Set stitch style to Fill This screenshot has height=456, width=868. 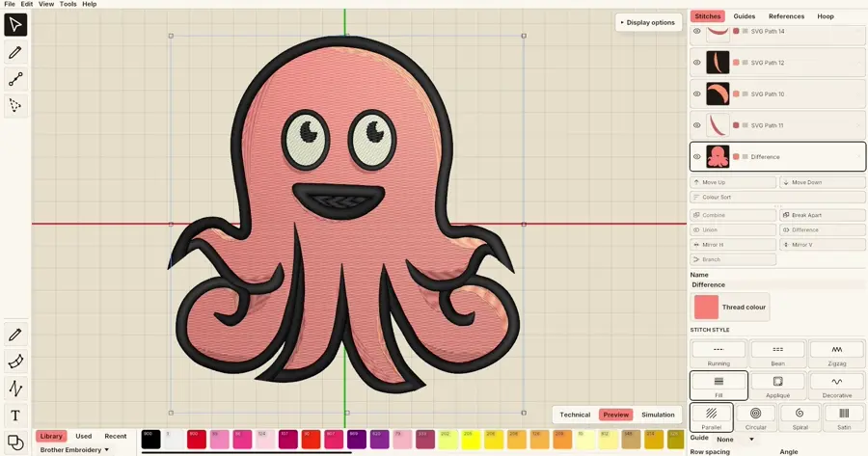719,386
